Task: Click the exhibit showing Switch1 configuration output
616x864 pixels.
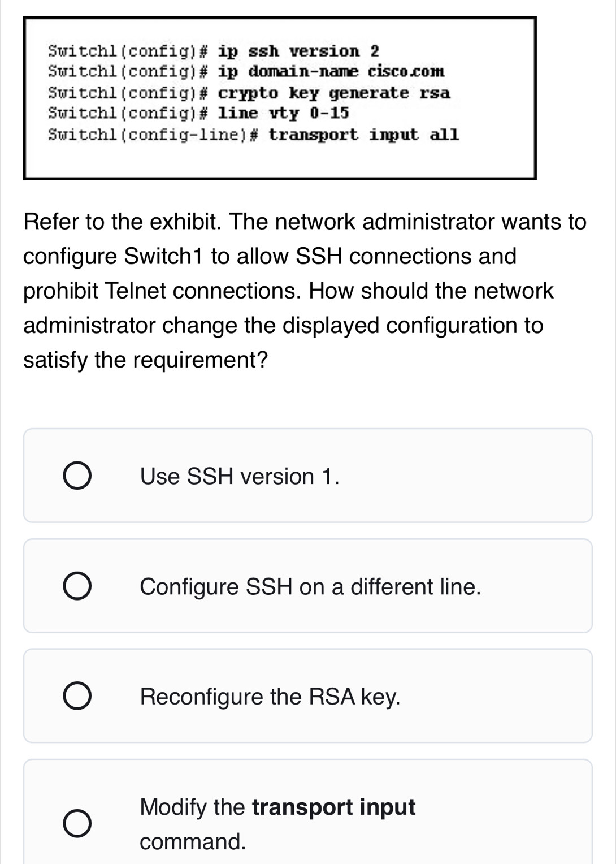Action: (x=281, y=97)
